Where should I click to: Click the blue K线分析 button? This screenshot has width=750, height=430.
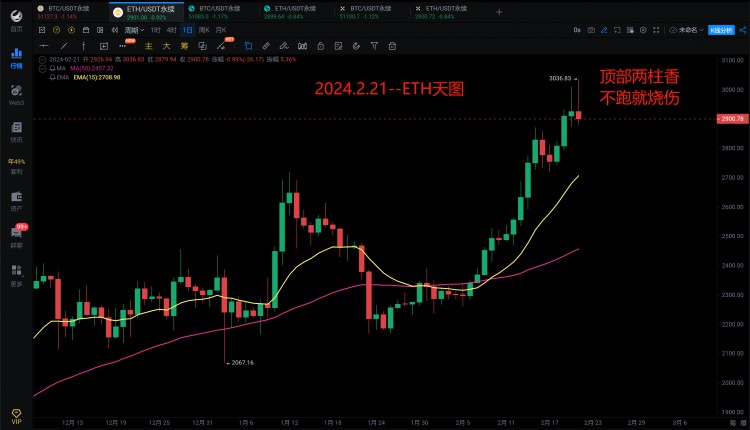721,30
